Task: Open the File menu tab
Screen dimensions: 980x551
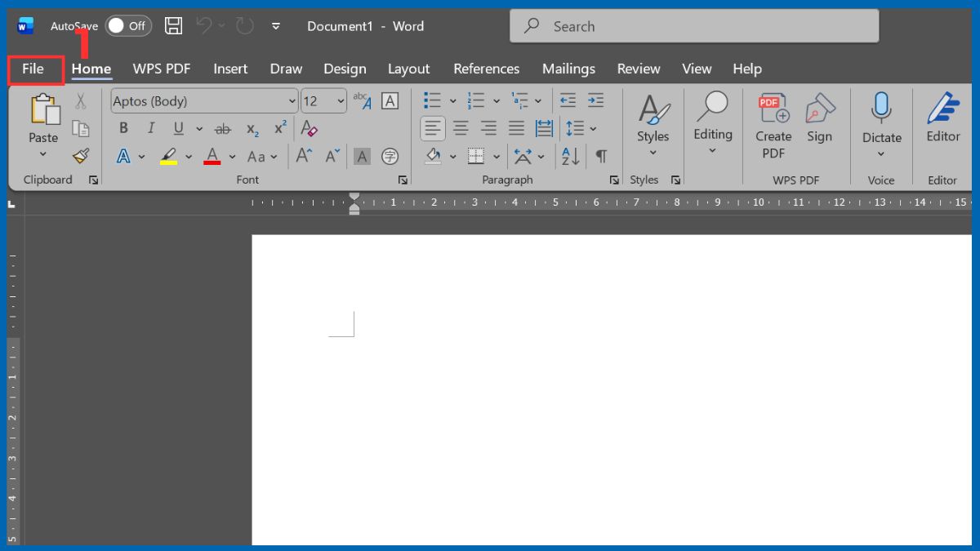Action: tap(33, 69)
